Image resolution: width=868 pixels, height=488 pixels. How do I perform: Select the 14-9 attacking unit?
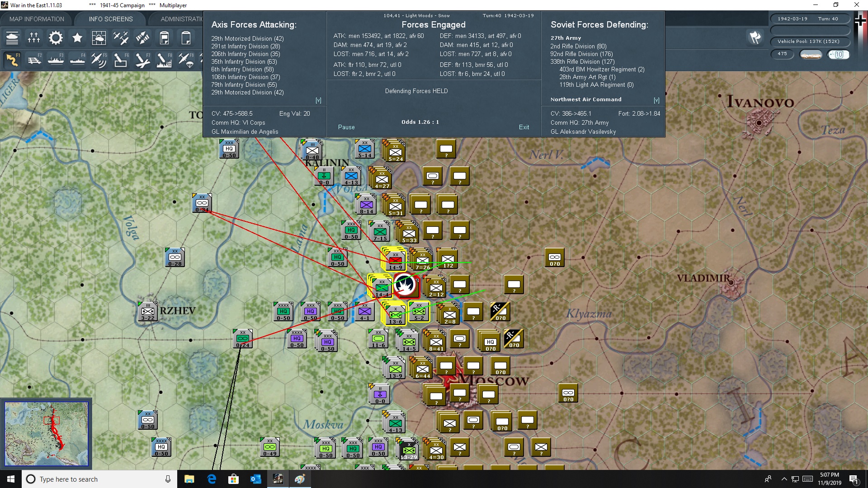tap(394, 259)
